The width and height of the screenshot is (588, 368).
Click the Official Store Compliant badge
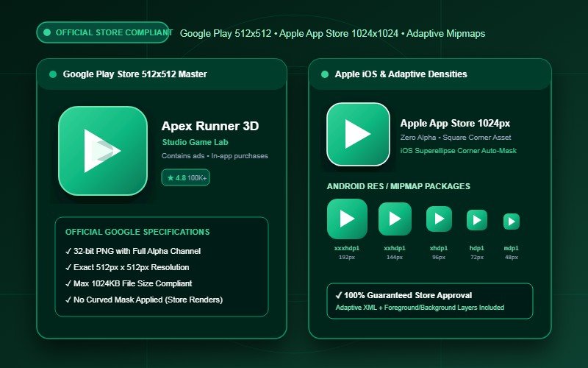pos(103,32)
